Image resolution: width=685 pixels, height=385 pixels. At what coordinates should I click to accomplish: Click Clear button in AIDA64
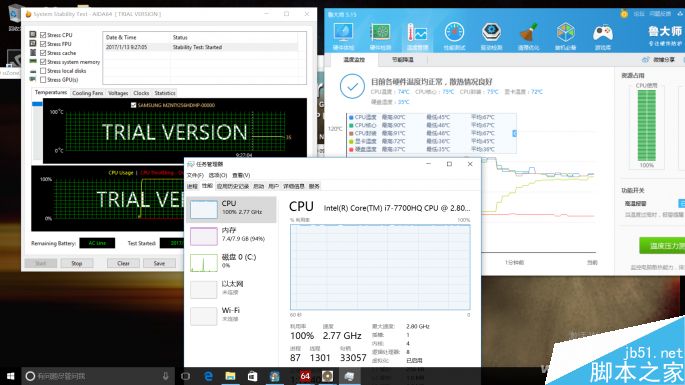click(x=123, y=264)
